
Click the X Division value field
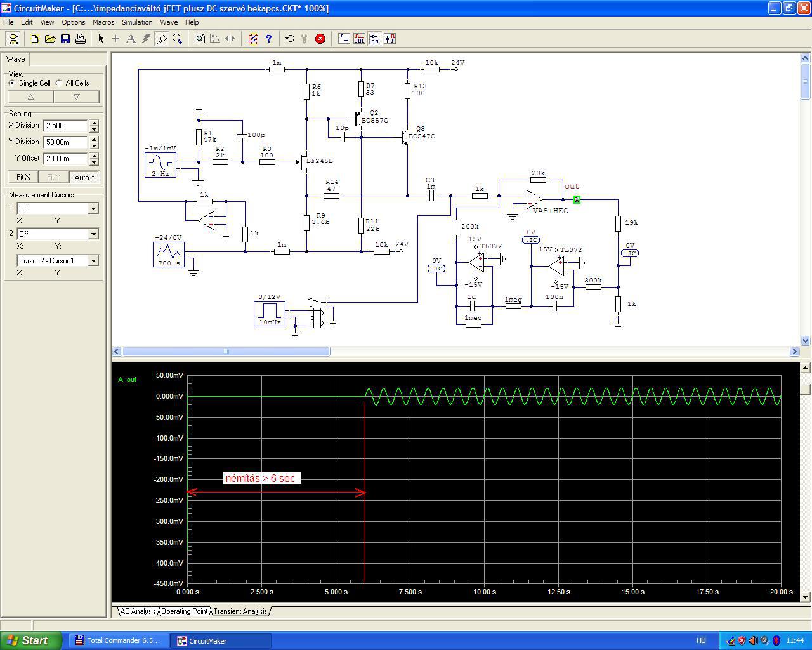[65, 126]
